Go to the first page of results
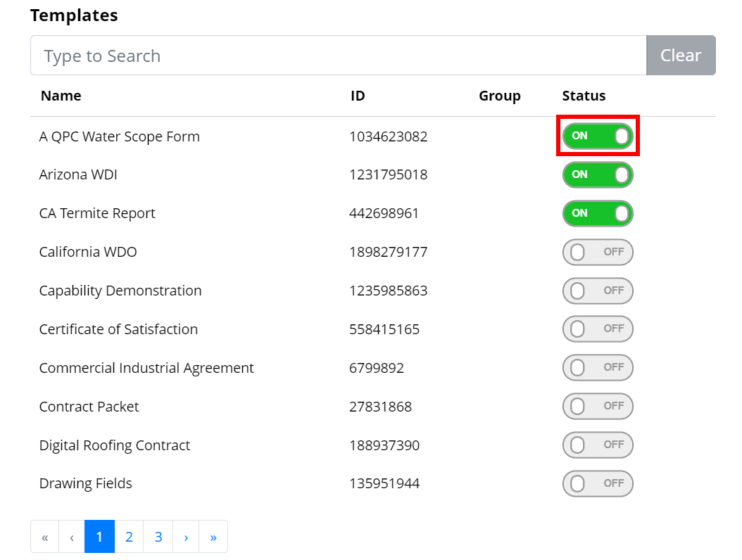The image size is (742, 560). click(45, 537)
